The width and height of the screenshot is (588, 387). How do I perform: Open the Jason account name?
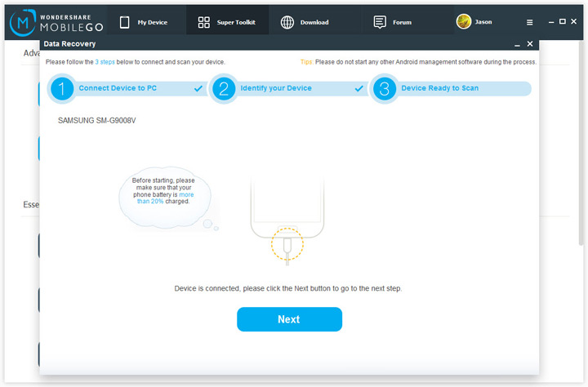point(483,22)
